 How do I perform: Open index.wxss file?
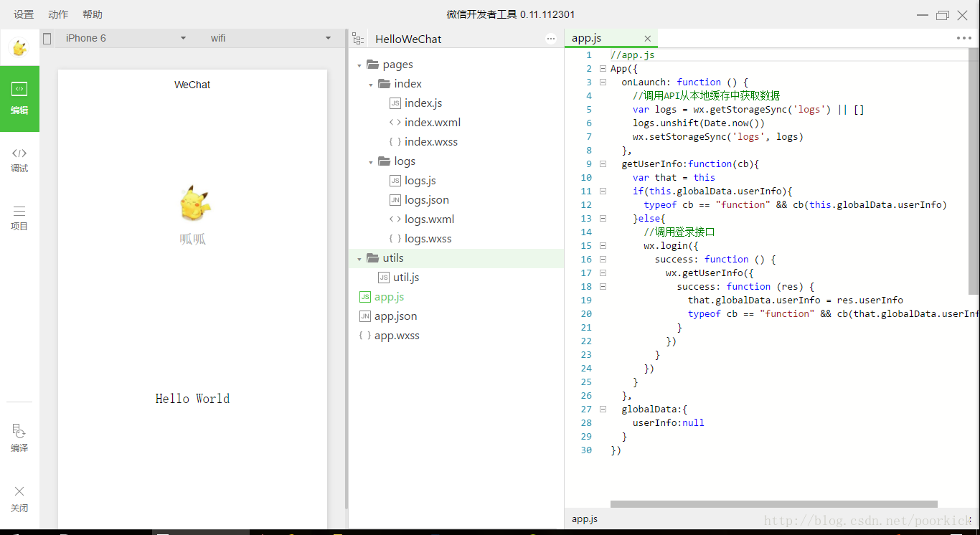click(x=431, y=142)
